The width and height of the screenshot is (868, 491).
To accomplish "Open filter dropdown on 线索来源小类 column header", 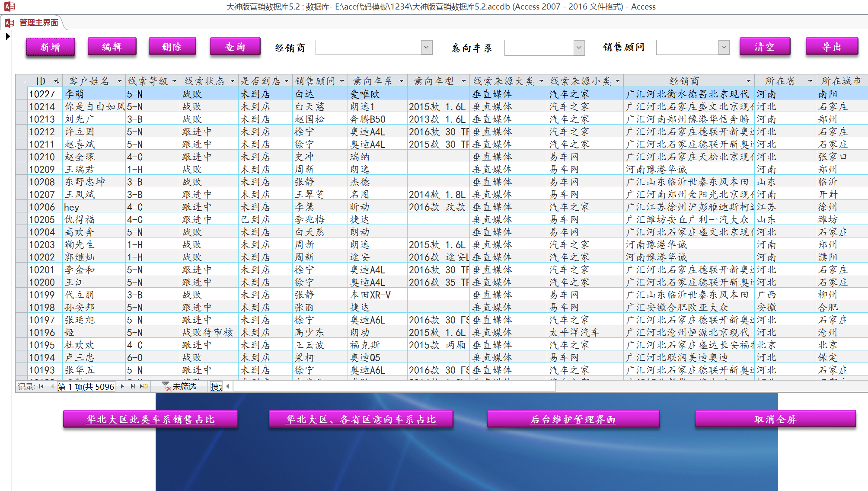I will pyautogui.click(x=618, y=81).
